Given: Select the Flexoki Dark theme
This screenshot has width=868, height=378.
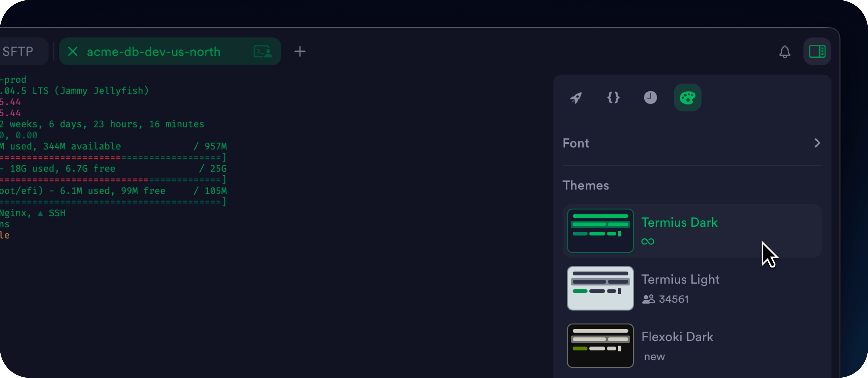Looking at the screenshot, I should click(x=677, y=337).
